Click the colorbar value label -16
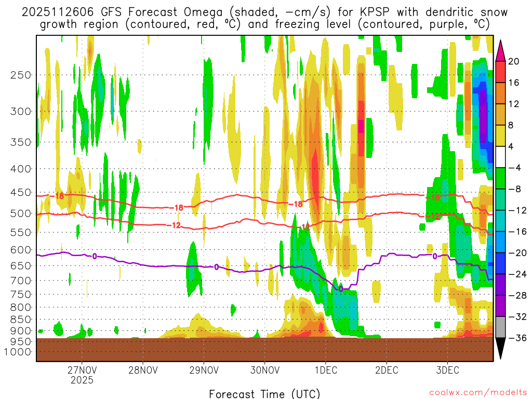This screenshot has height=399, width=532. pyautogui.click(x=517, y=232)
